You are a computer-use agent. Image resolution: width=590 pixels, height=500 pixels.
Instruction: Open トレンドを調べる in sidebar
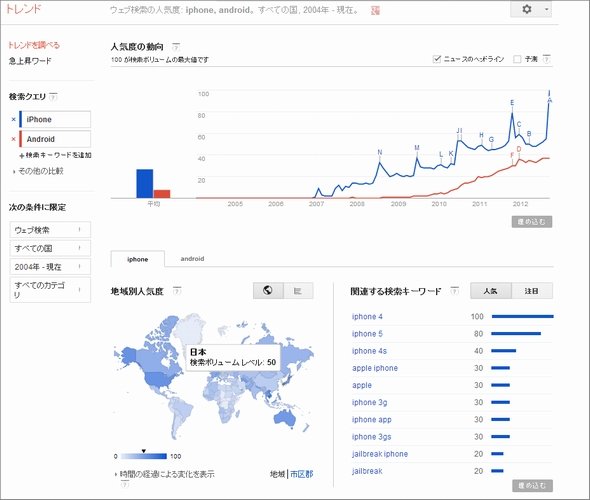pos(34,45)
